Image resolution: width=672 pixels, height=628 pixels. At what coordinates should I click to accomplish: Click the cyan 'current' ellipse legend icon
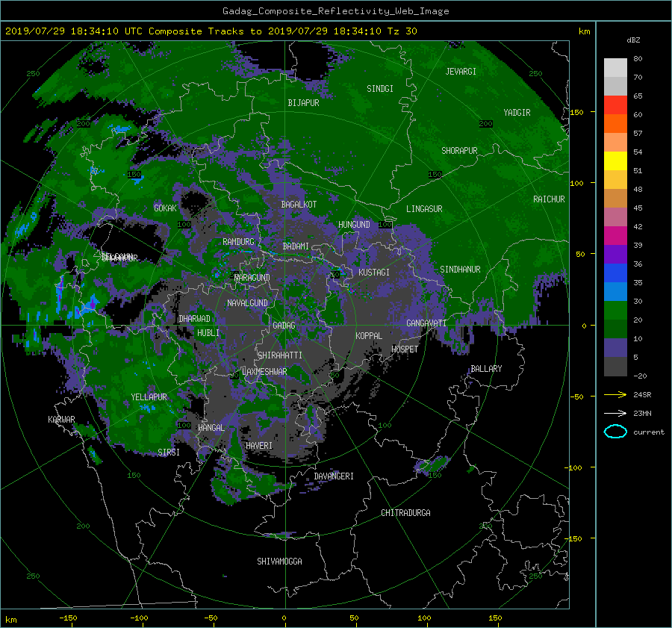pyautogui.click(x=615, y=432)
